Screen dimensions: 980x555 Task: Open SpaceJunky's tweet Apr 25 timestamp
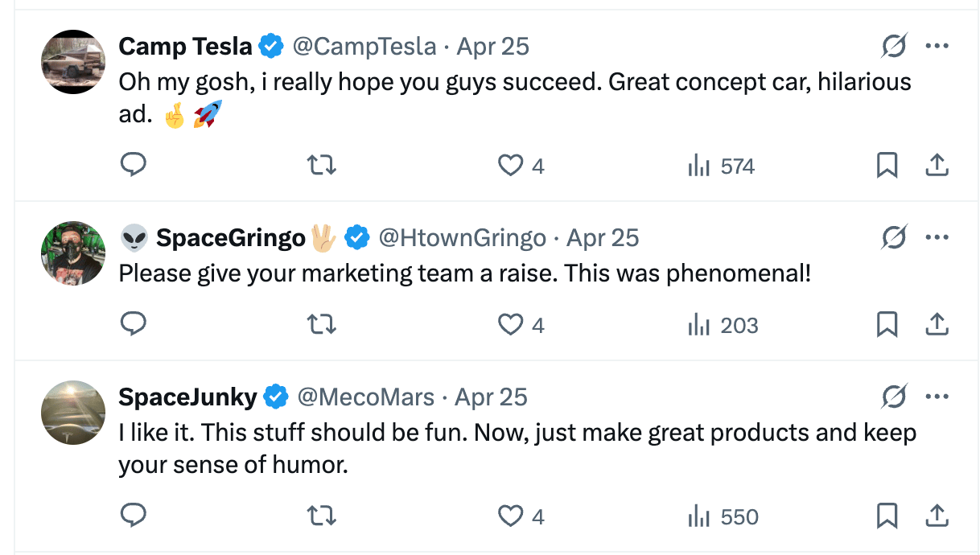(x=491, y=397)
